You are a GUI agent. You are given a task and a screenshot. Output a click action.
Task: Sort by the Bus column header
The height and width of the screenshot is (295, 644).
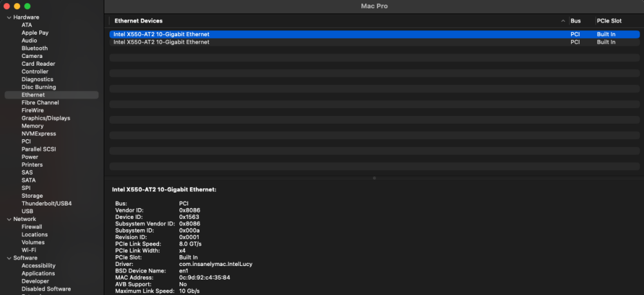575,21
